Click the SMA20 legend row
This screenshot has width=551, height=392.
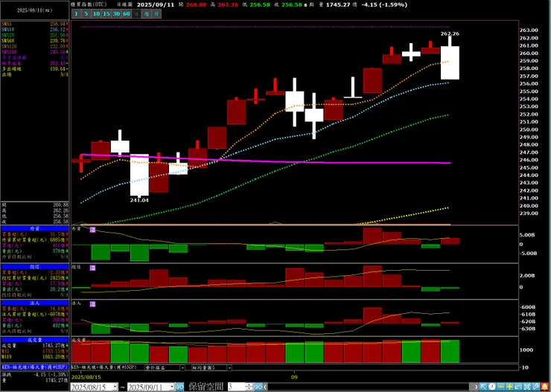tap(35, 35)
